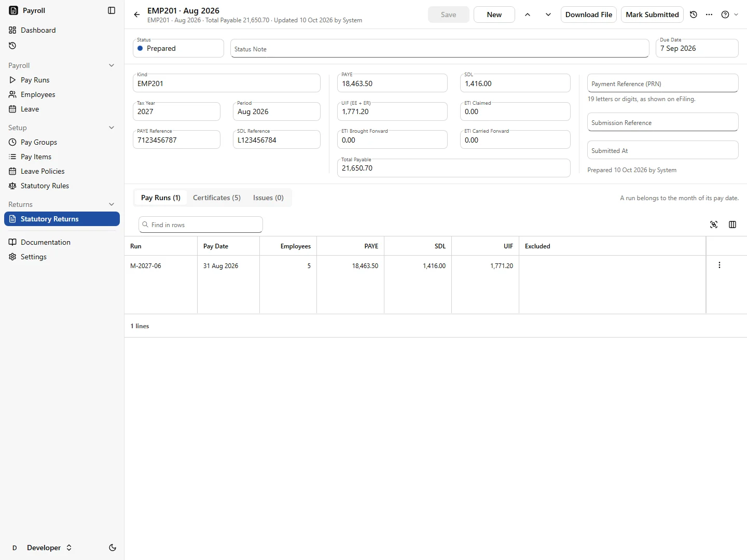Viewport: 747px width, 560px height.
Task: Click the Find in rows search box
Action: click(x=201, y=225)
